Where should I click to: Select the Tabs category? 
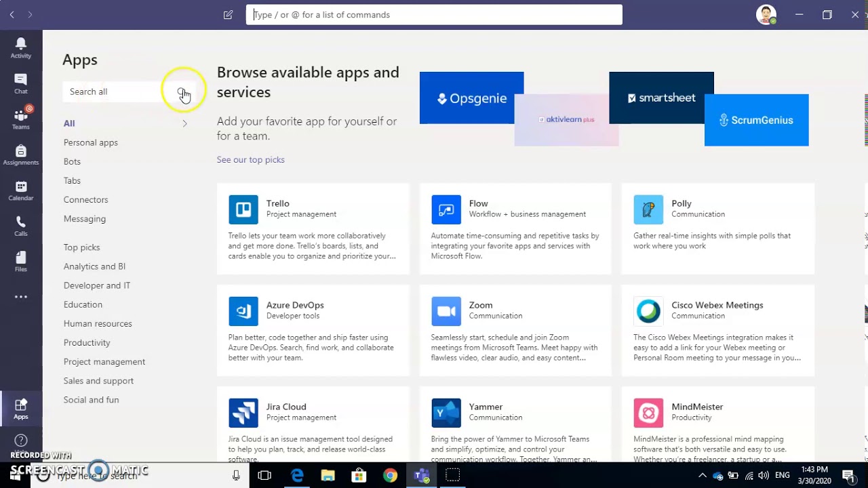click(x=72, y=180)
